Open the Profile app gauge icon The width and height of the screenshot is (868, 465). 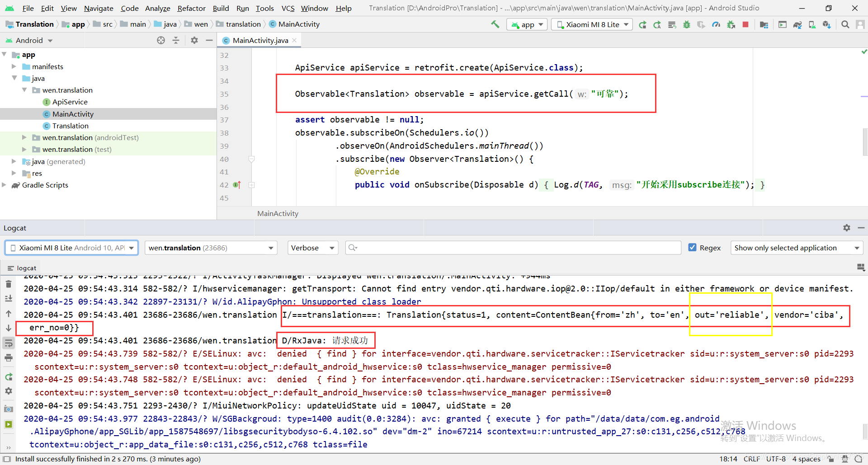[716, 25]
